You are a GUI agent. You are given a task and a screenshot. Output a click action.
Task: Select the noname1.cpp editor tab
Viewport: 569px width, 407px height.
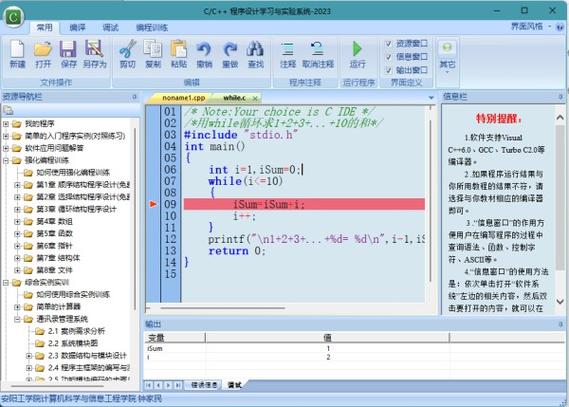click(183, 98)
